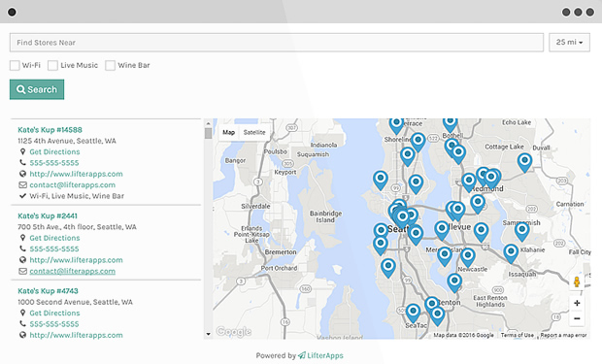Click the 1125 4th Avenue, Seattle address
602x364 pixels.
pos(67,141)
